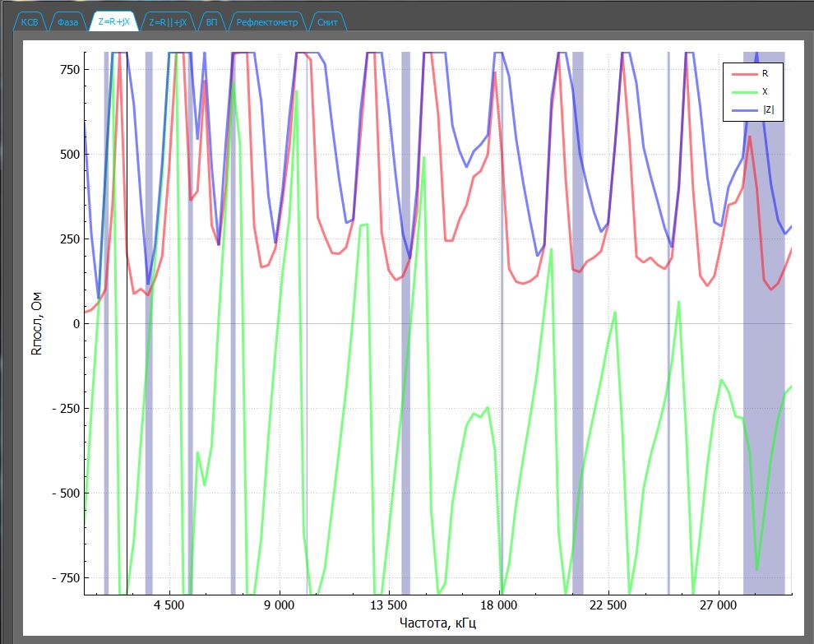Click the 0 value on the Y axis
This screenshot has height=644, width=814.
[75, 323]
